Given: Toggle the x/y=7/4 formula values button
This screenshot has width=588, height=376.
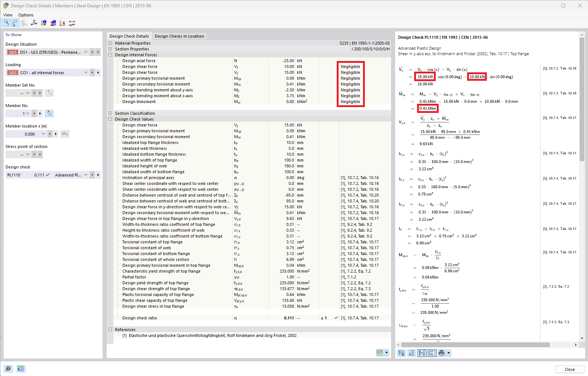Looking at the screenshot, I should click(422, 353).
